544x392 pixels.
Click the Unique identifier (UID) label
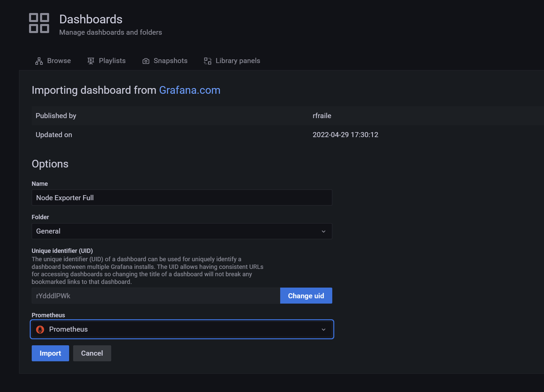tap(62, 251)
